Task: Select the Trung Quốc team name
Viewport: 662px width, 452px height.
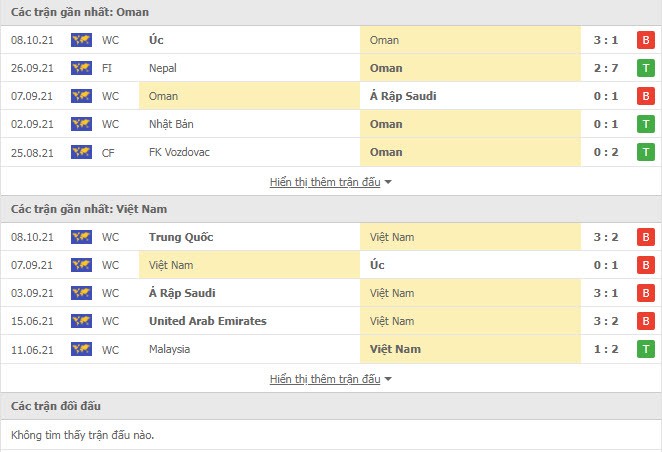Action: (181, 237)
